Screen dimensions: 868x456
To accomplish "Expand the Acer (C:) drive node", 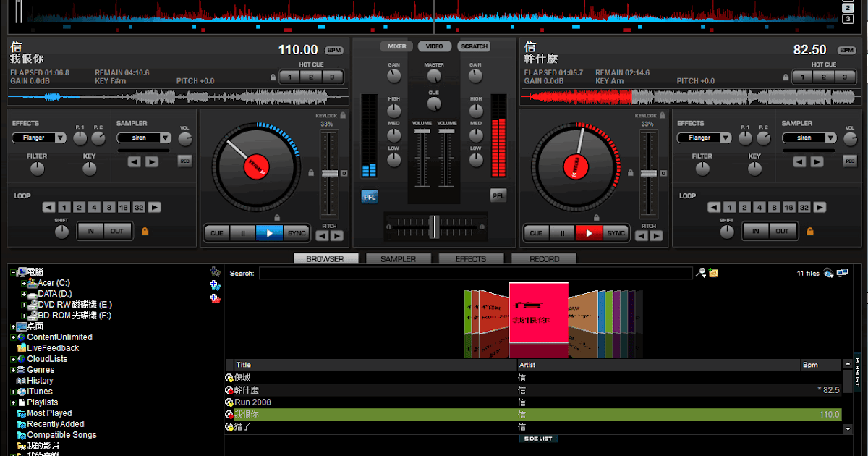I will 24,283.
